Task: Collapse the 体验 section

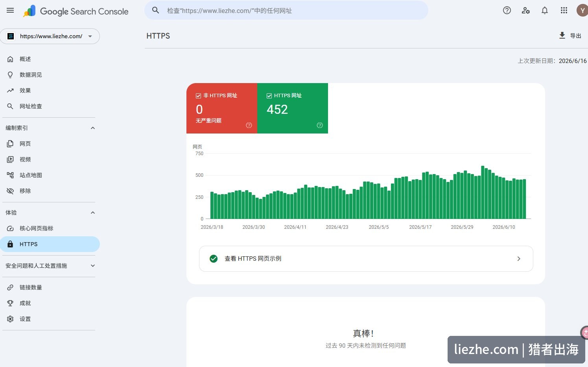Action: [93, 213]
